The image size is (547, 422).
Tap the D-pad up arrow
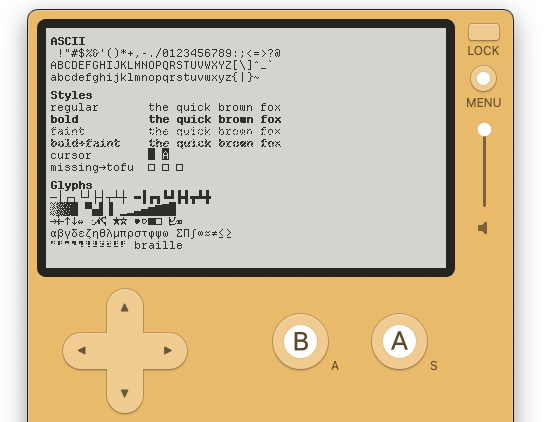[x=125, y=308]
